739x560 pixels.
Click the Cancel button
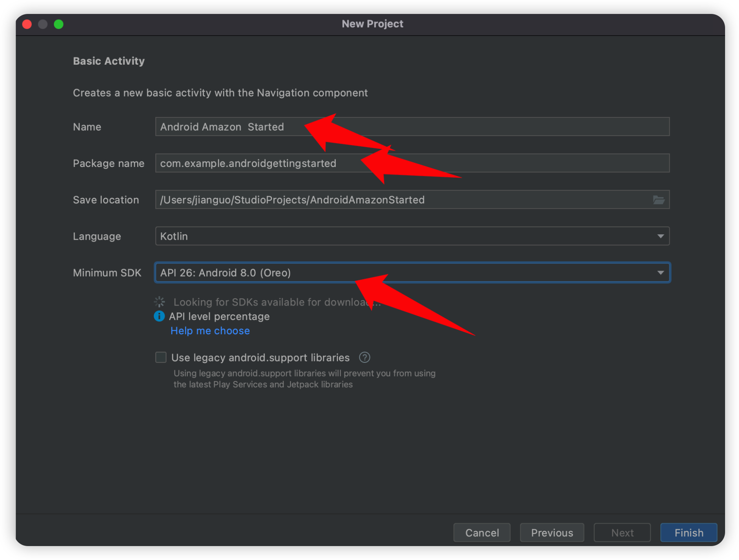[x=482, y=533]
